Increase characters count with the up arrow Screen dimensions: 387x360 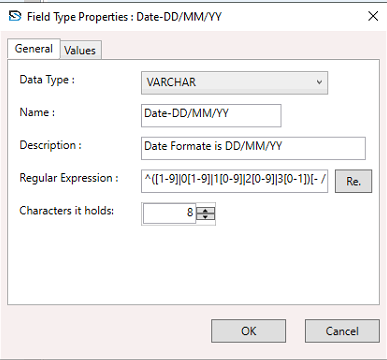(206, 210)
